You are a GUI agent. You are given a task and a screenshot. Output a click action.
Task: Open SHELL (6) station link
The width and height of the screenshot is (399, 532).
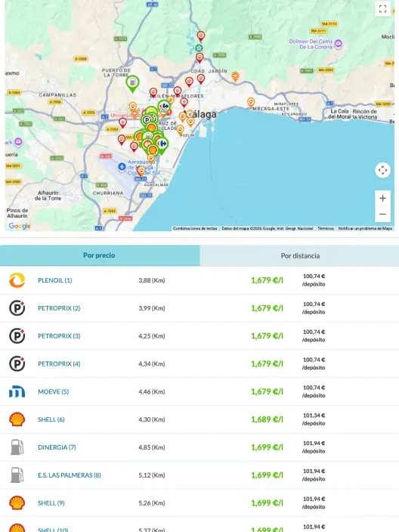[51, 419]
